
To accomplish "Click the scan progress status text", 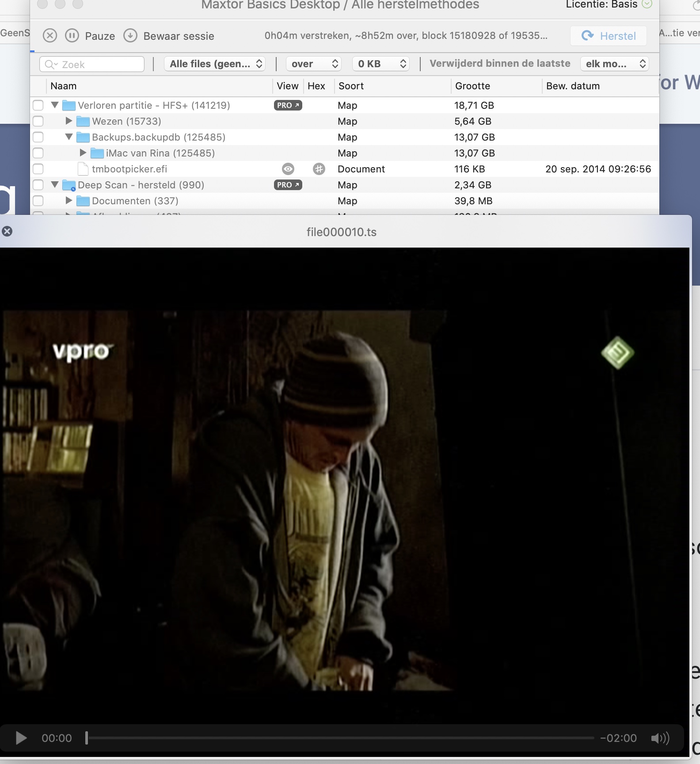I will pyautogui.click(x=406, y=36).
